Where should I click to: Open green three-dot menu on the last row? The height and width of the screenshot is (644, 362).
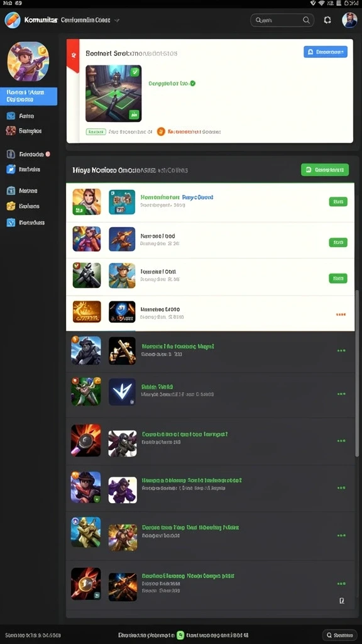[341, 583]
